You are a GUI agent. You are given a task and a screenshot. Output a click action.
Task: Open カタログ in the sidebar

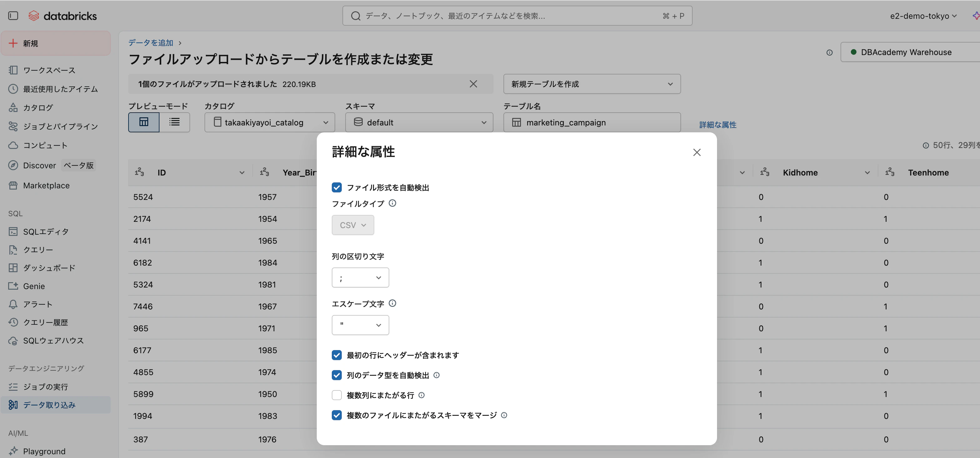pyautogui.click(x=56, y=107)
